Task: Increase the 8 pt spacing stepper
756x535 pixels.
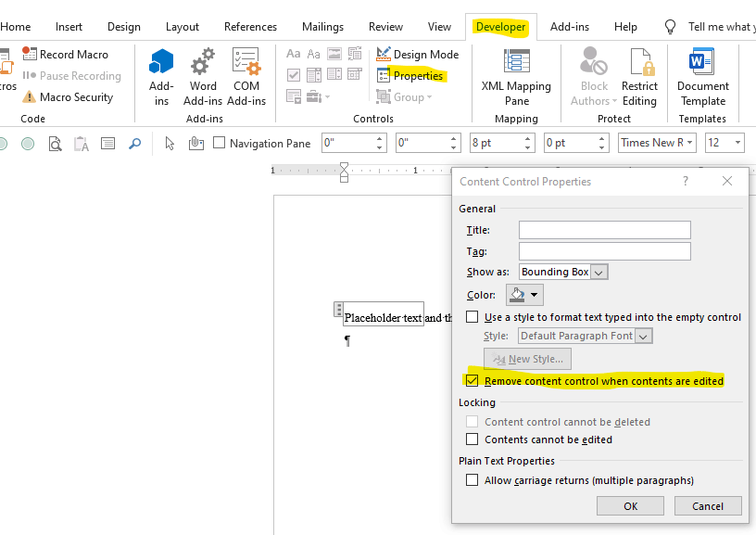Action: (x=527, y=139)
